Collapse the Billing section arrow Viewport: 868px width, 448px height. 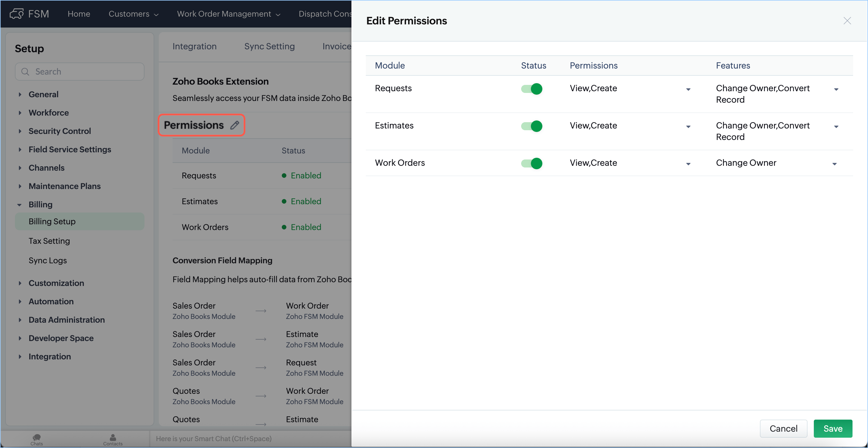[19, 205]
